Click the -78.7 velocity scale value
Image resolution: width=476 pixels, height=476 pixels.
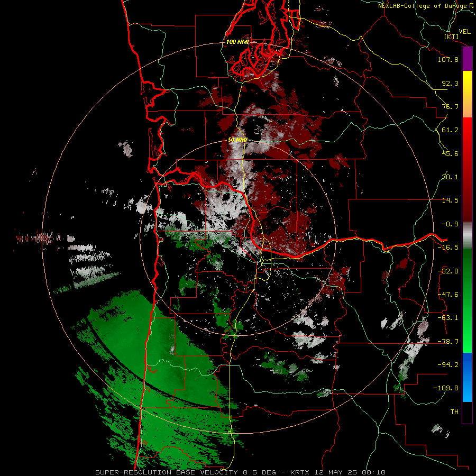448,342
